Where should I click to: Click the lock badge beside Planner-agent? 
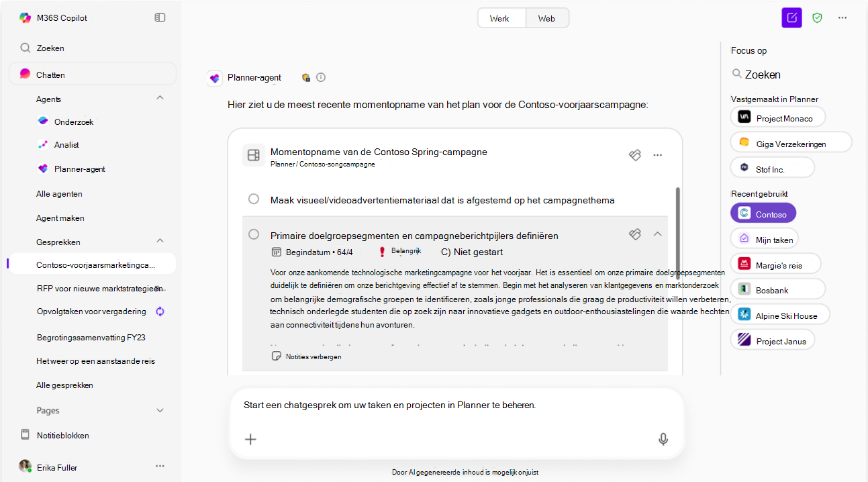point(306,77)
